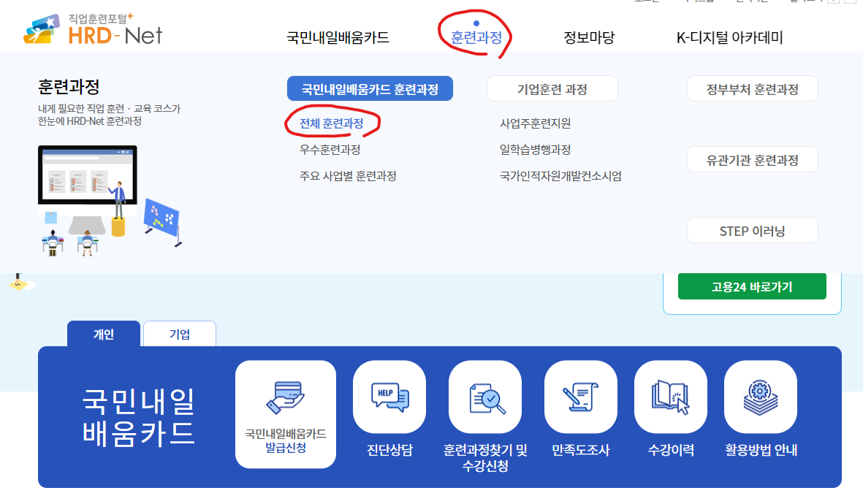This screenshot has width=863, height=504.
Task: Click the 국가인적자원개발컨소시엄 link
Action: 562,175
